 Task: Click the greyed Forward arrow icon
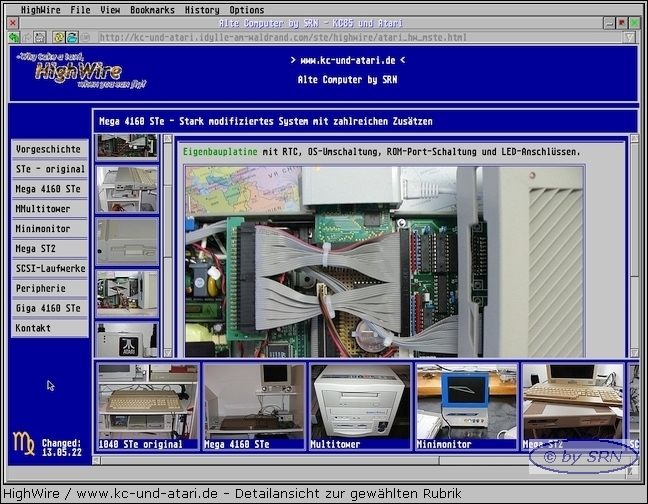click(27, 38)
